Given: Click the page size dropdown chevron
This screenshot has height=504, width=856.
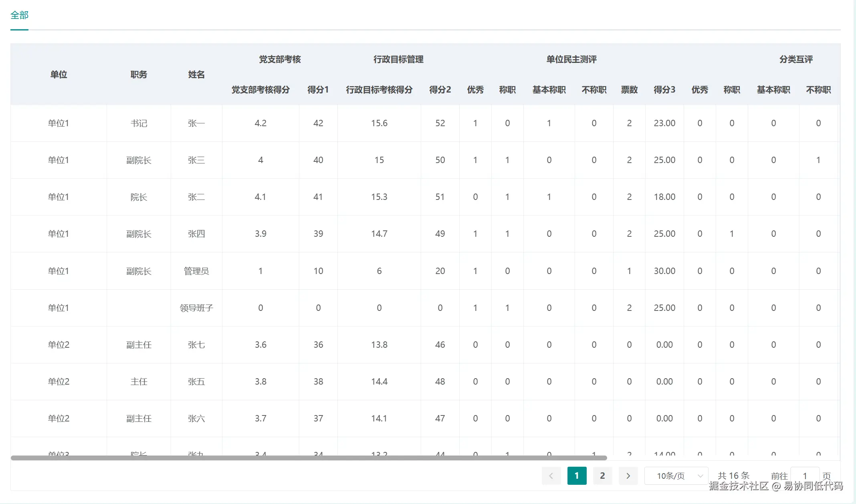Looking at the screenshot, I should click(700, 476).
